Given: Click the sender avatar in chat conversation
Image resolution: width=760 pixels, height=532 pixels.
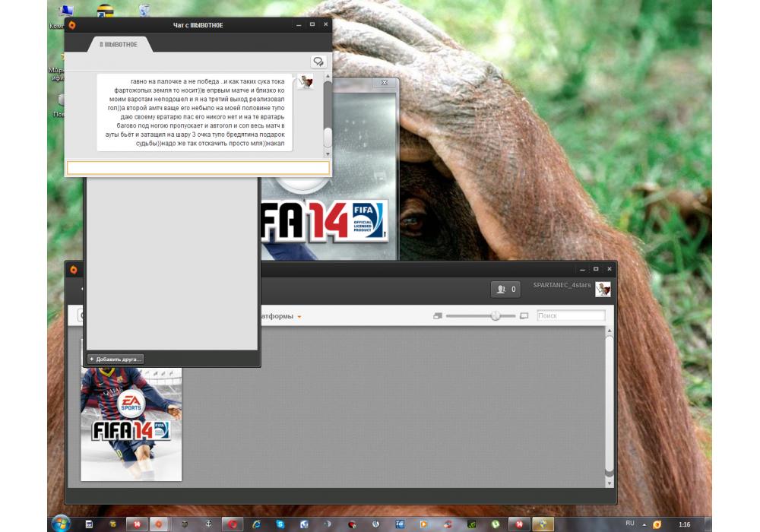Looking at the screenshot, I should [306, 83].
